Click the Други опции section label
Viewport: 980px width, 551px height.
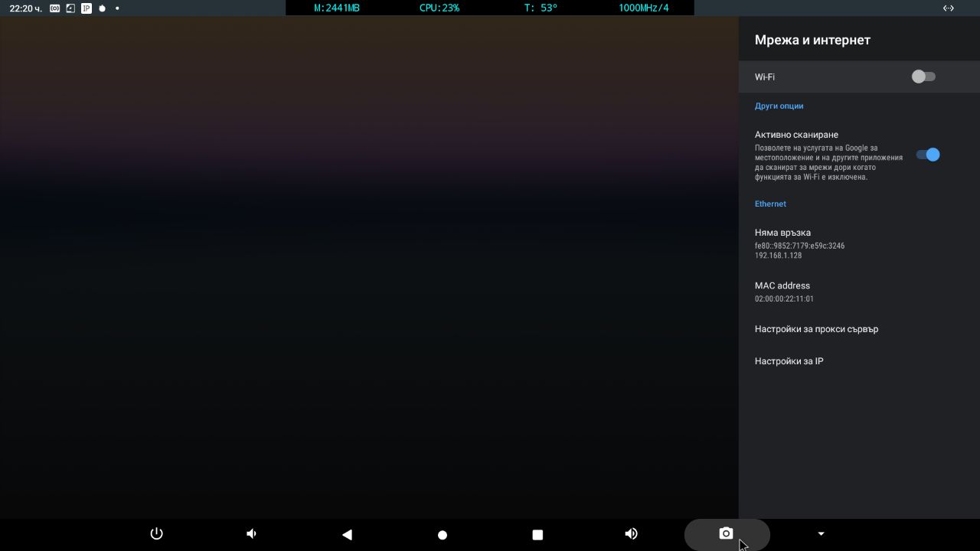coord(779,106)
